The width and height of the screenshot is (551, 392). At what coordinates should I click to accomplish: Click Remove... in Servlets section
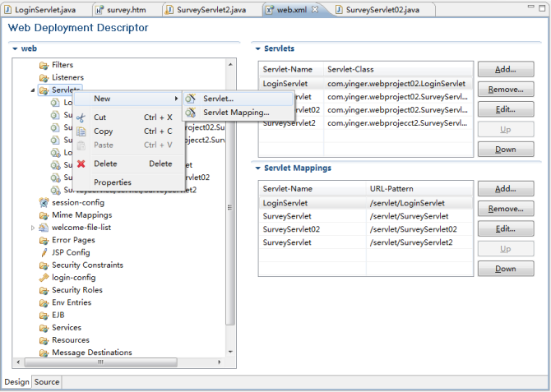506,90
